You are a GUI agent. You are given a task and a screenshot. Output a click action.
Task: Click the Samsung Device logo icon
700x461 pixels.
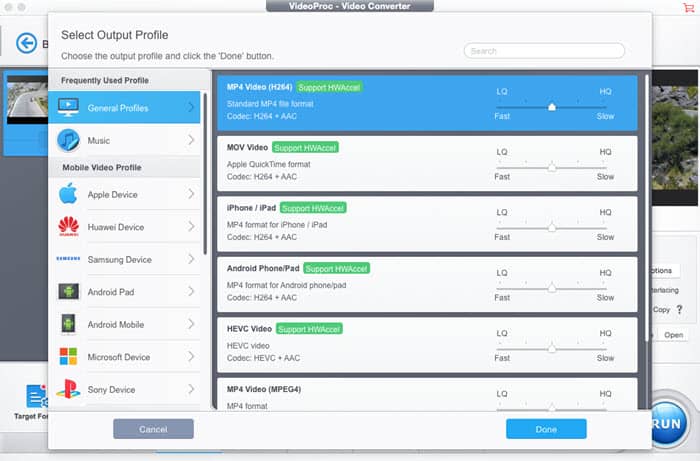pos(68,258)
